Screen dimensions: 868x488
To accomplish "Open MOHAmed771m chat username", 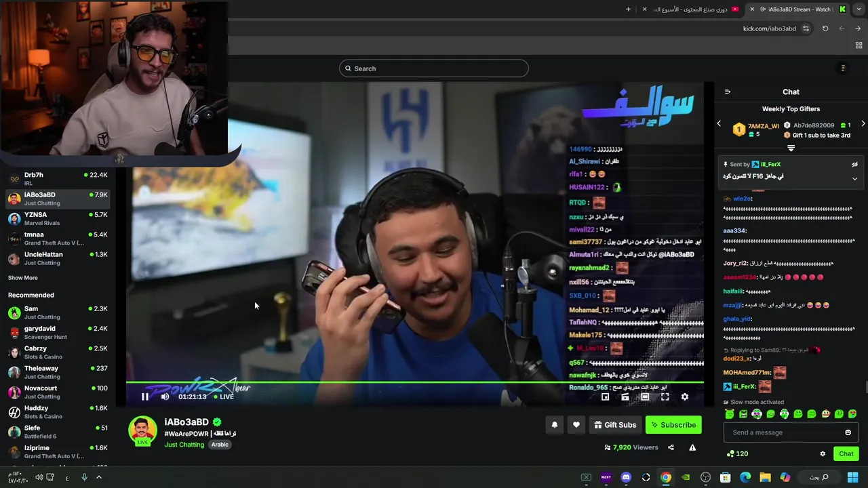I will [x=747, y=373].
